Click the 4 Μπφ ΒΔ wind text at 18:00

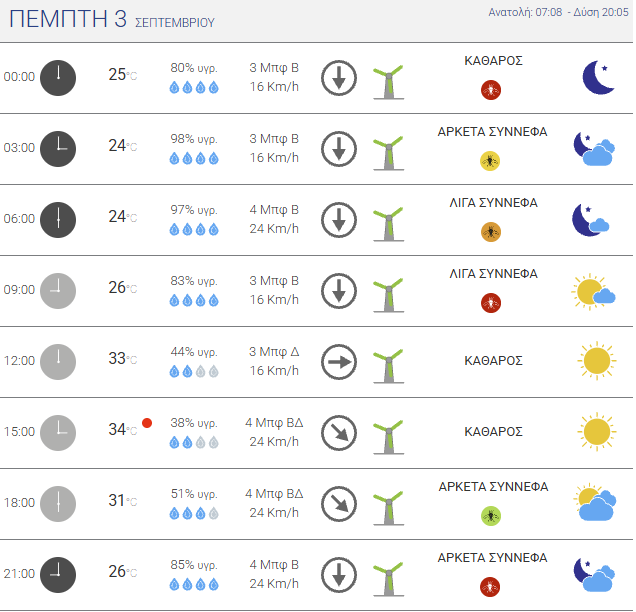pyautogui.click(x=274, y=494)
